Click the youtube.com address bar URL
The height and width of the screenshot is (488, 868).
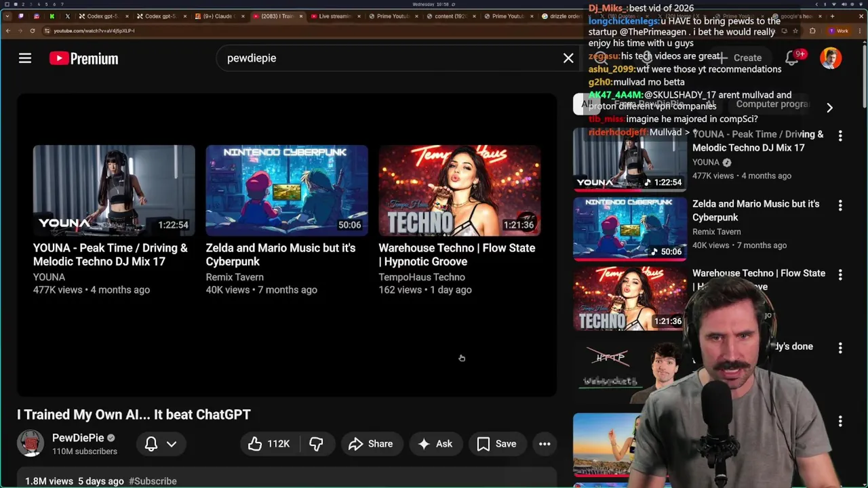[94, 30]
